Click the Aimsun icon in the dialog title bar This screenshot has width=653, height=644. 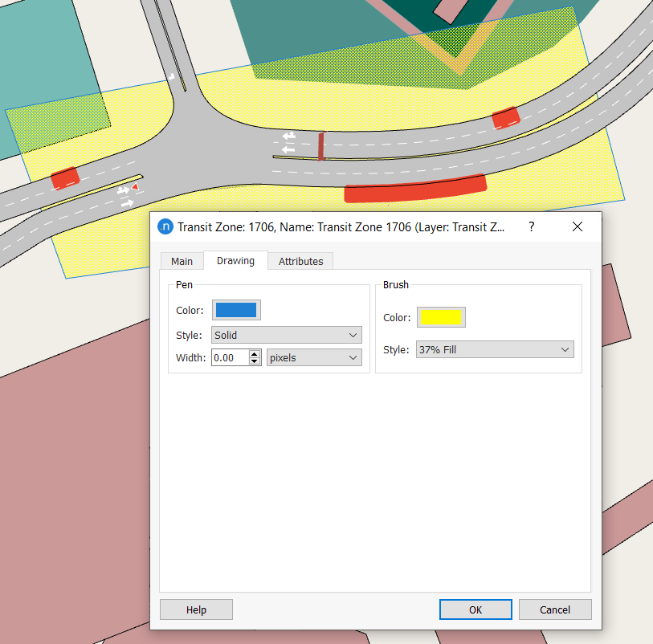click(165, 226)
